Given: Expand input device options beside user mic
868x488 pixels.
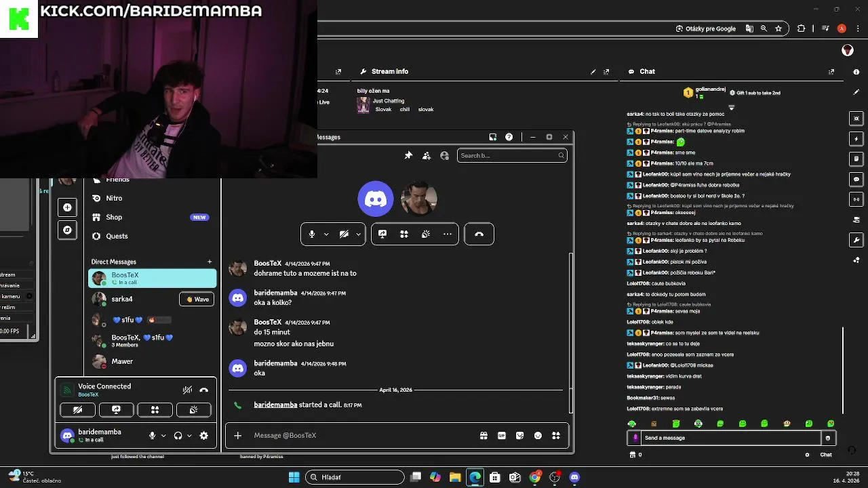Looking at the screenshot, I should tap(163, 436).
